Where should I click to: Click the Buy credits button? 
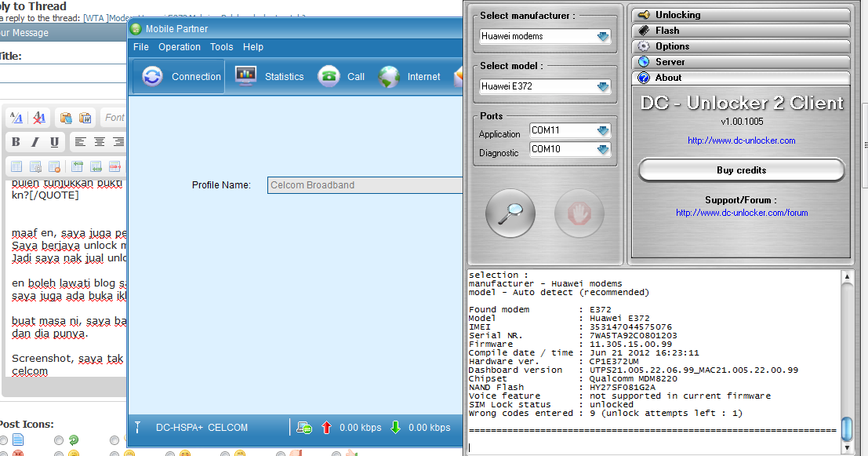point(741,170)
